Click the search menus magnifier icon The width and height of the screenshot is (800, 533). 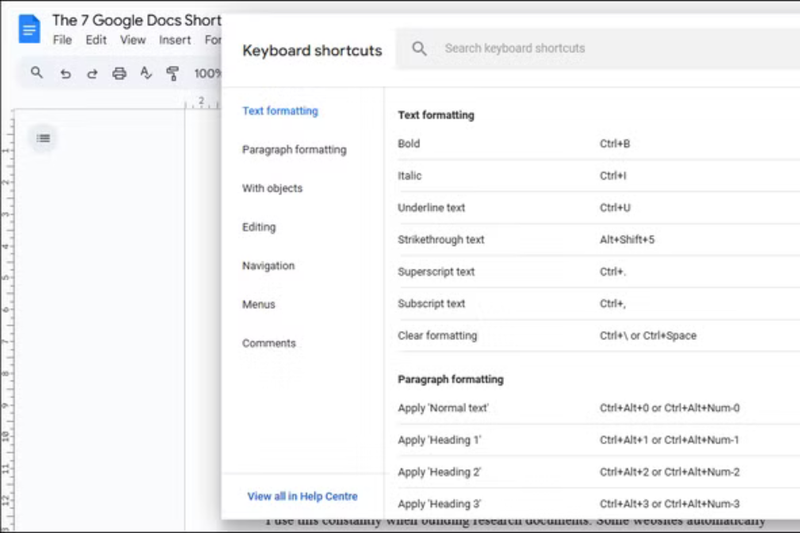coord(37,73)
